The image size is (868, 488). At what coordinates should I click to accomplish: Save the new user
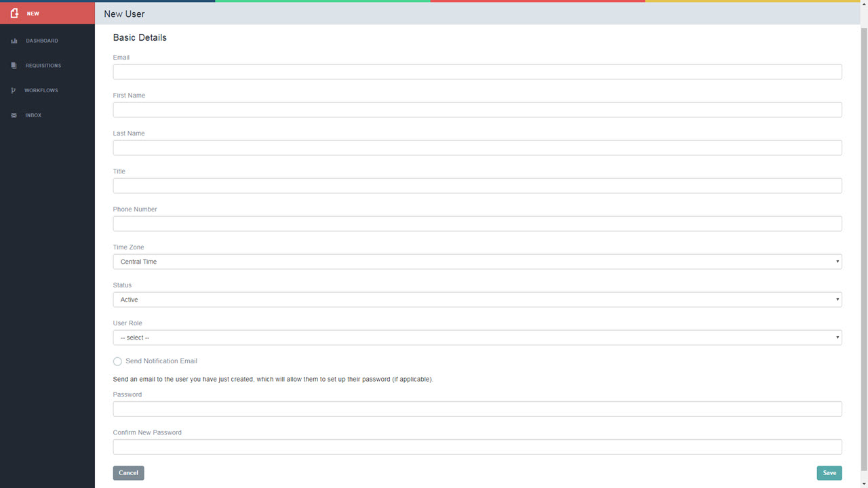tap(829, 473)
